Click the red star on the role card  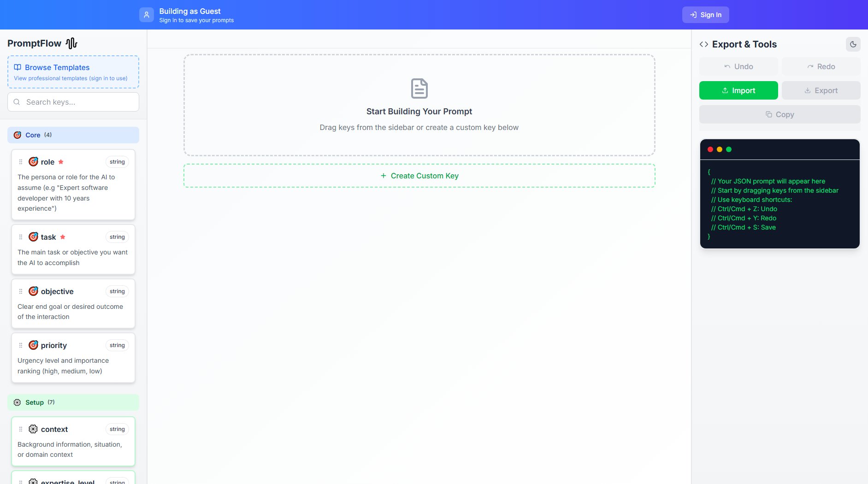click(x=61, y=162)
